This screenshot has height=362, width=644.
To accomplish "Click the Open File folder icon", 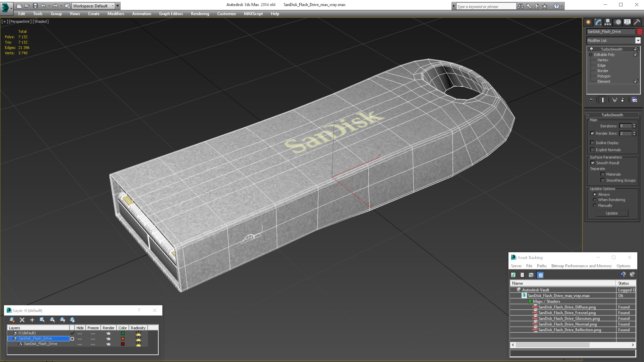I will coord(27,6).
